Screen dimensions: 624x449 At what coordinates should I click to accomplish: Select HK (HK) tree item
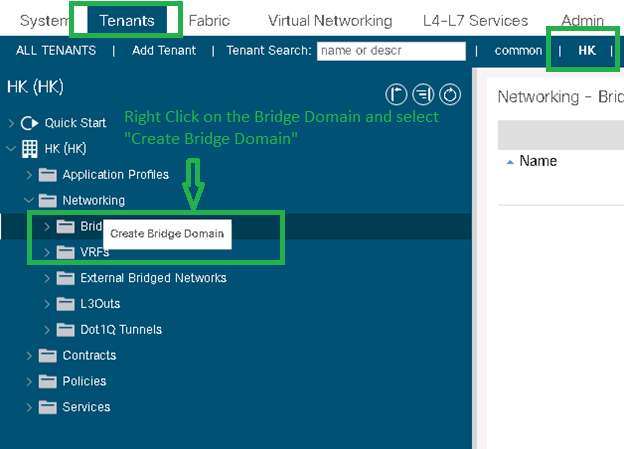(65, 149)
